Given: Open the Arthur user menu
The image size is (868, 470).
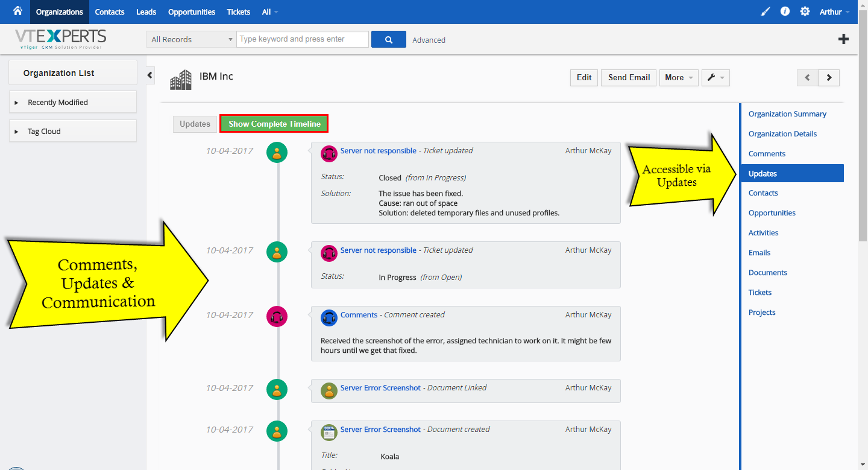Looking at the screenshot, I should point(835,12).
